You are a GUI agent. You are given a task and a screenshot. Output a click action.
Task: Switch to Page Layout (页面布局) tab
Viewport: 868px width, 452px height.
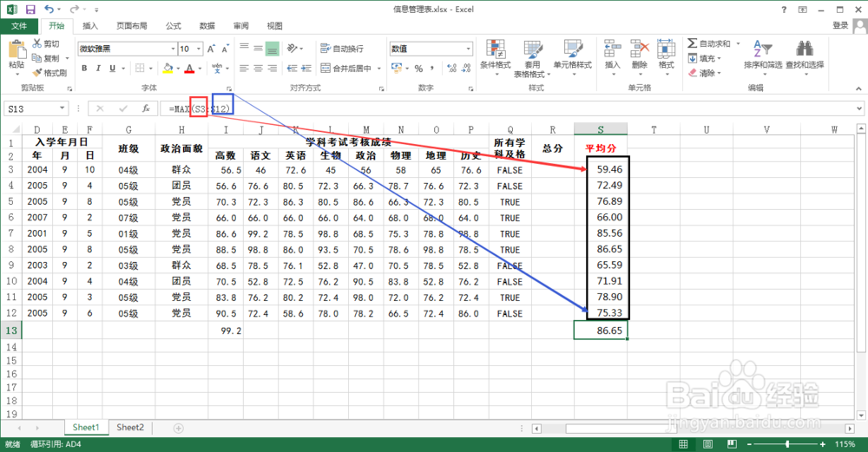(132, 26)
